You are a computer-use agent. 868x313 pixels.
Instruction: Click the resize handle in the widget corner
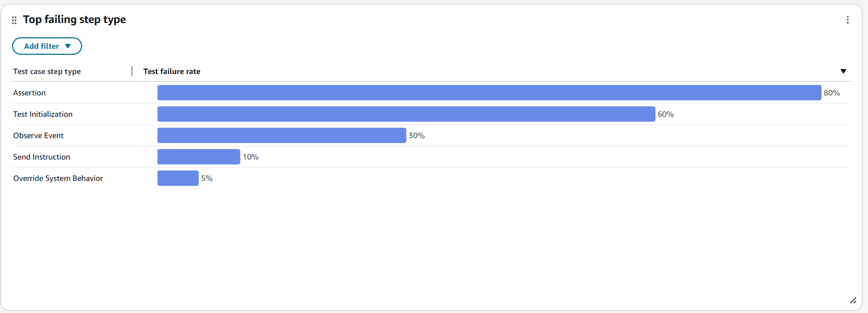point(853,300)
